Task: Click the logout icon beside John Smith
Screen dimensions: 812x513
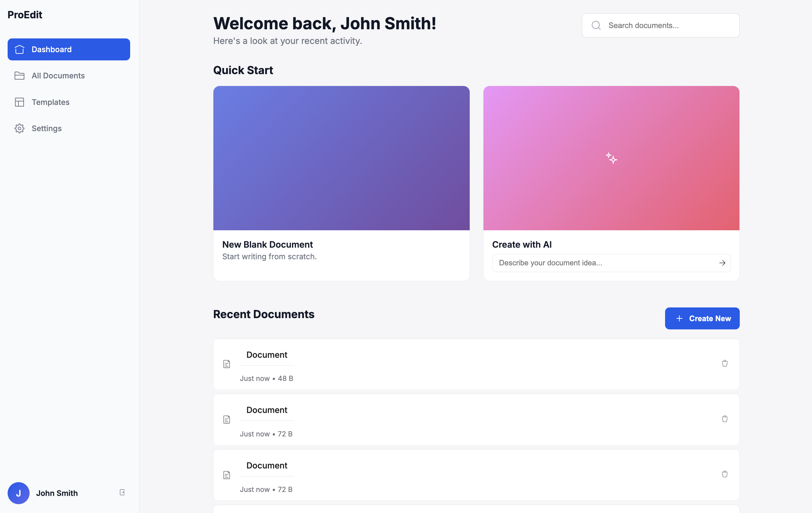Action: click(x=122, y=492)
